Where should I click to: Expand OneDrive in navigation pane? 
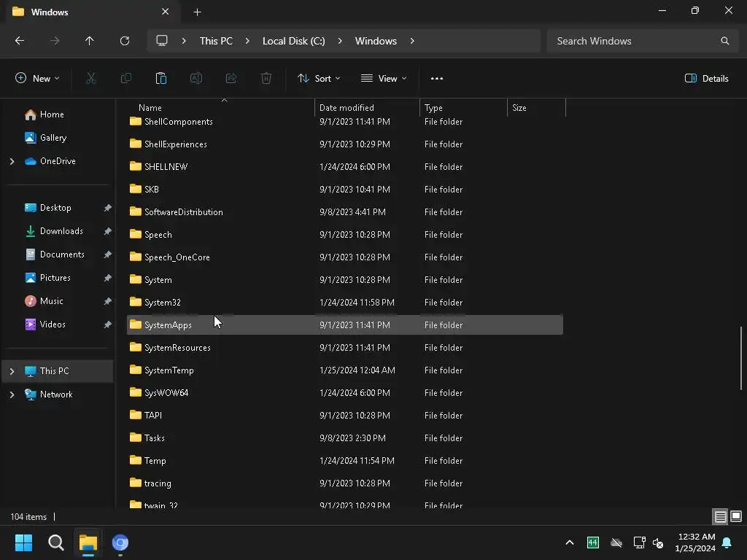[12, 161]
